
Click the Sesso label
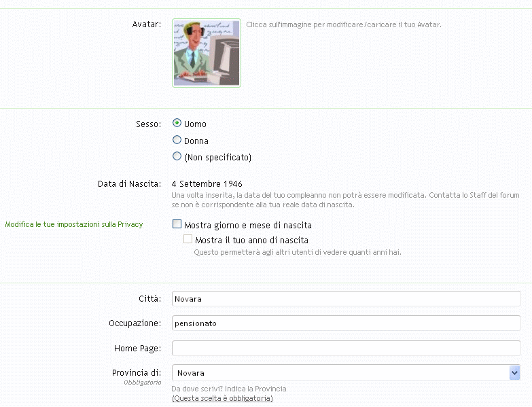[148, 124]
